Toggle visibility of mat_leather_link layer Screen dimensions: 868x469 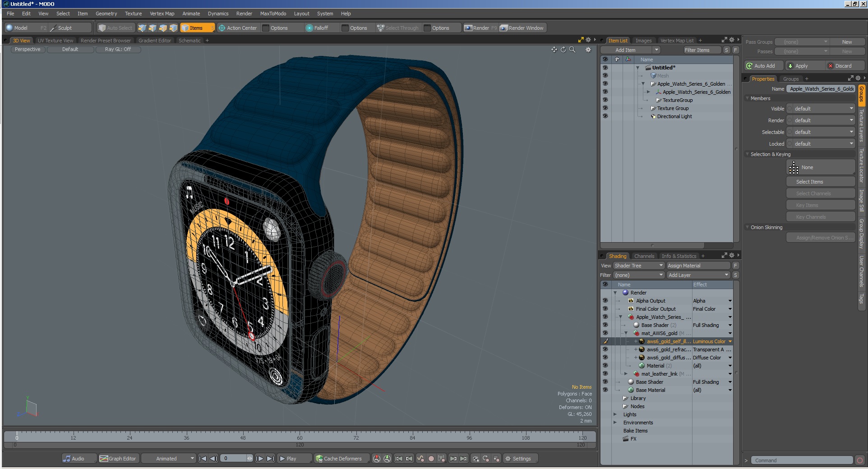[x=605, y=374]
